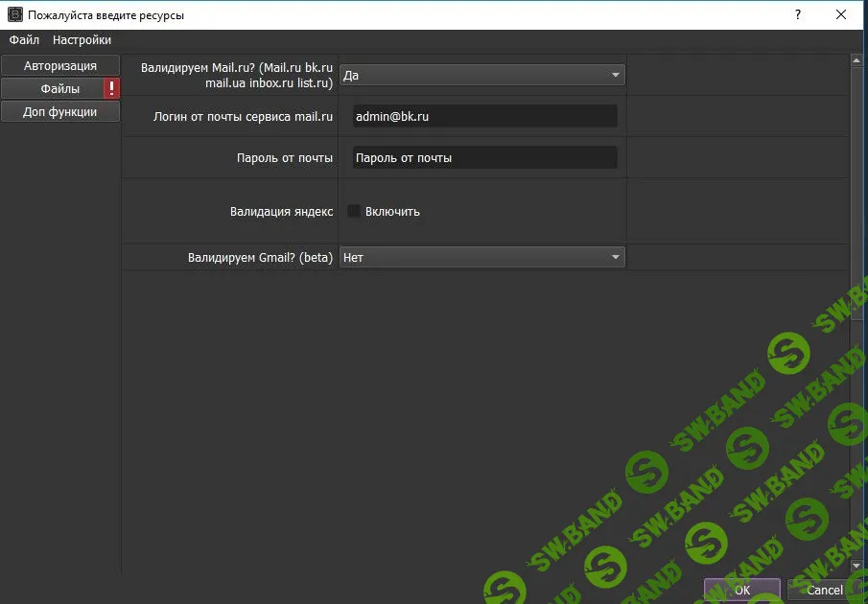
Task: Open the Gmail validation dropdown
Action: [x=482, y=257]
